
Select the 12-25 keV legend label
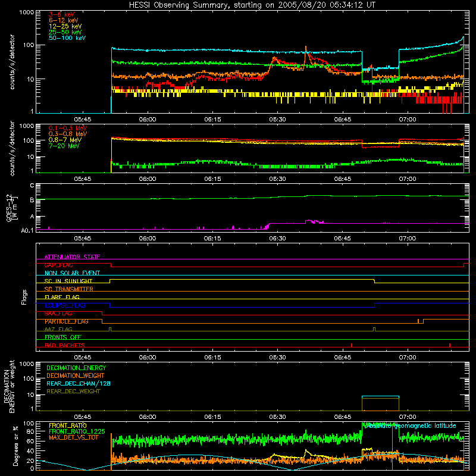coord(65,26)
